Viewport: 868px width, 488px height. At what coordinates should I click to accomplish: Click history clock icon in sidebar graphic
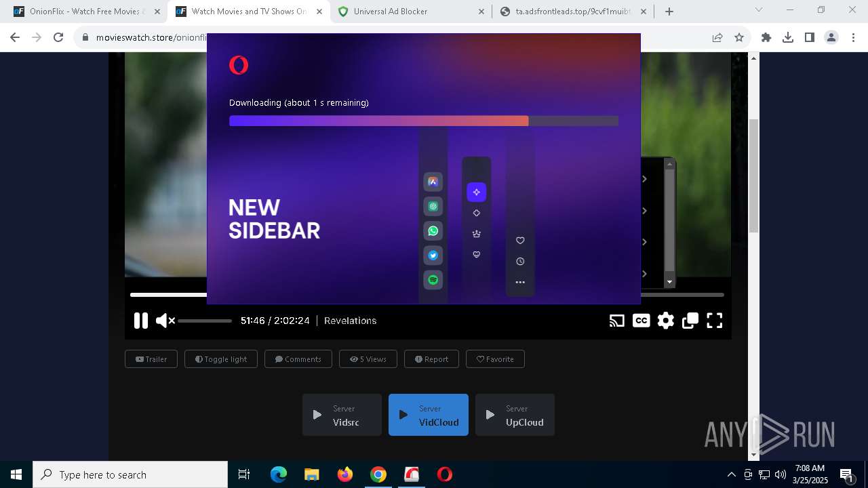520,262
